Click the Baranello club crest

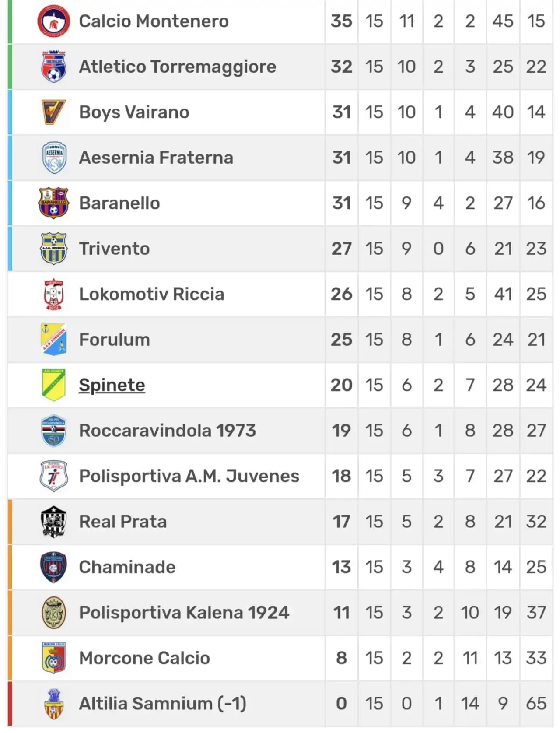pyautogui.click(x=53, y=203)
